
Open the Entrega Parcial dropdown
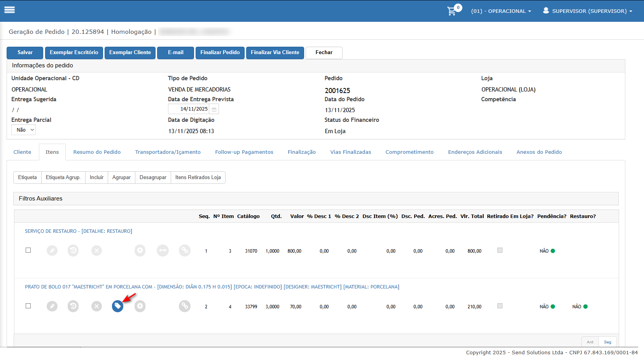tap(24, 130)
